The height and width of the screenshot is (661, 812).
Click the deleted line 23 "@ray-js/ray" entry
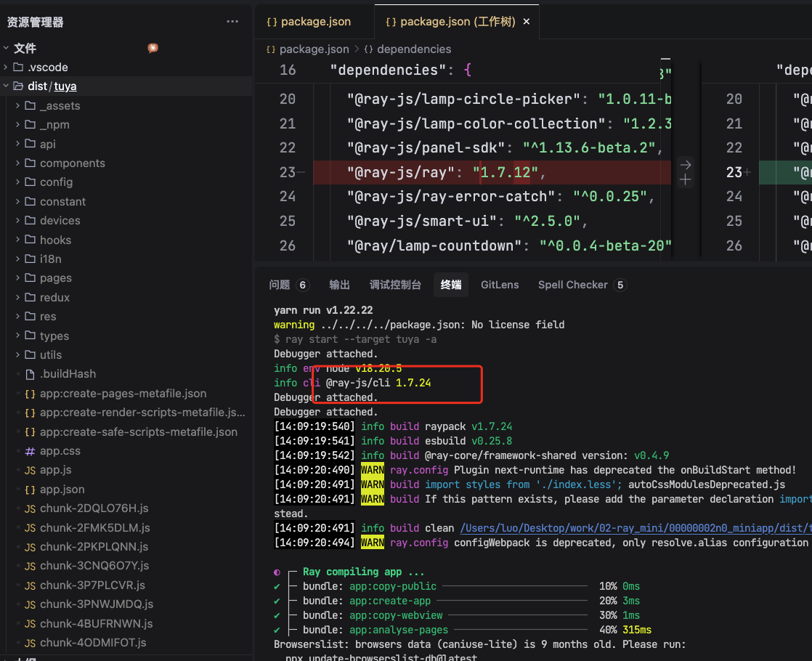[x=492, y=172]
